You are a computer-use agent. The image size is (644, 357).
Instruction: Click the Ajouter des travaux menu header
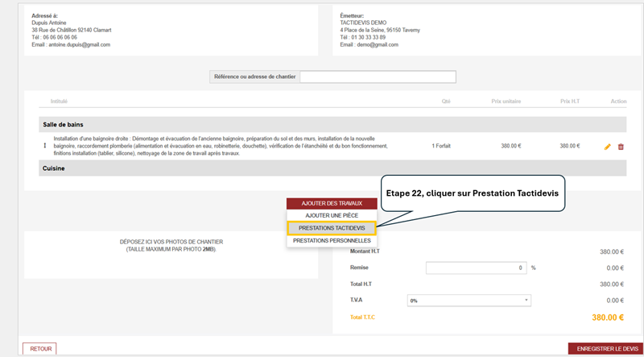[x=332, y=204]
